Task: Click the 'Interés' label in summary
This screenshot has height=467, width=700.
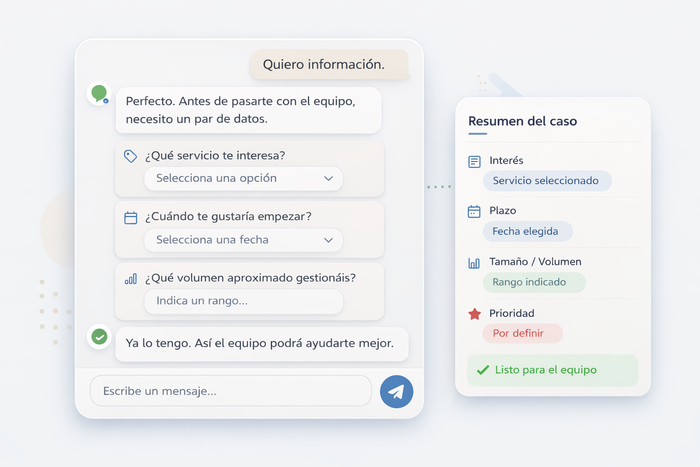Action: [506, 160]
